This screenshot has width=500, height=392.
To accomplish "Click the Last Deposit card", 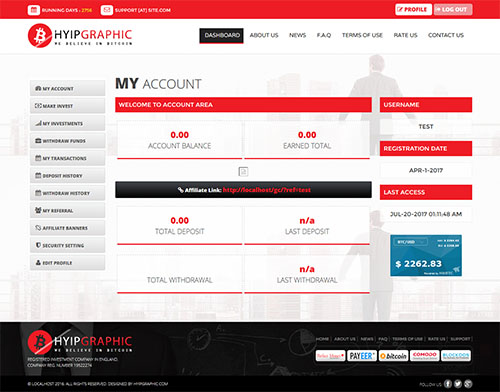I will [x=307, y=226].
